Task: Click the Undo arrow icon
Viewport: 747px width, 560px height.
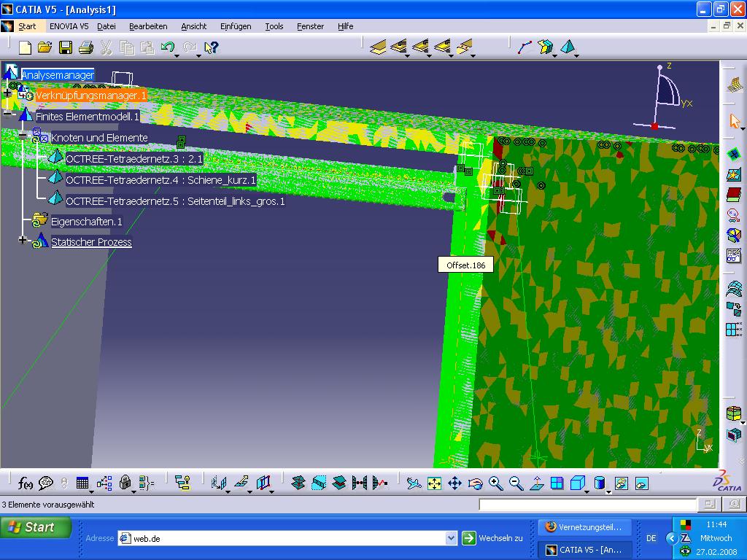Action: (167, 47)
